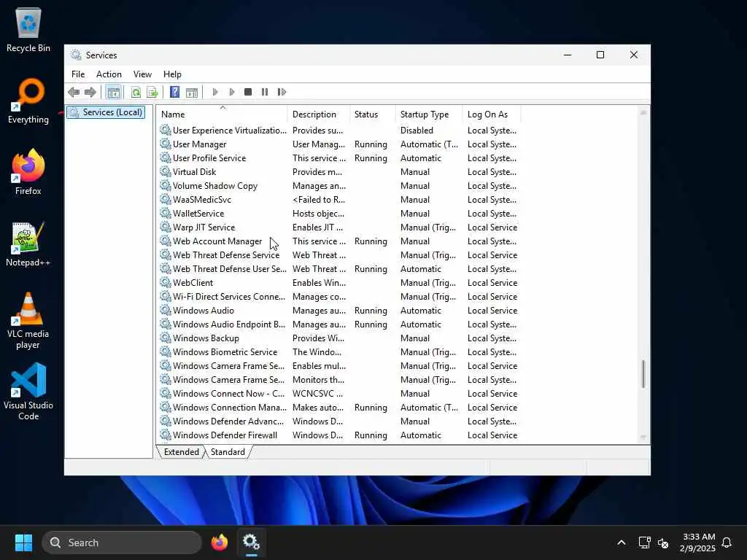Select Services (Local) tree node
Screen dimensions: 747x560
(x=106, y=112)
